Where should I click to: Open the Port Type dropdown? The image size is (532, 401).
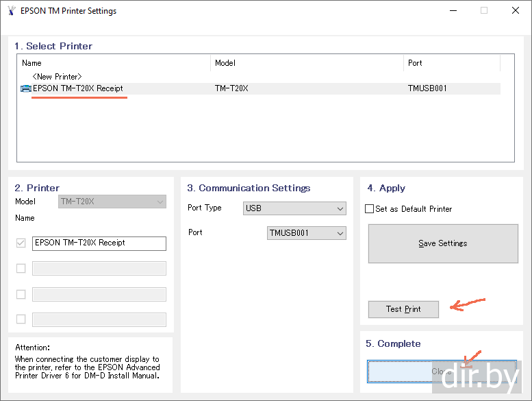pyautogui.click(x=294, y=208)
